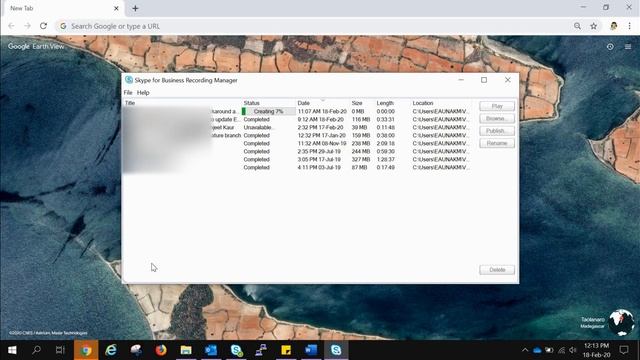The image size is (640, 360).
Task: Switch to Skype Recording Manager taskbar icon
Action: click(x=336, y=350)
